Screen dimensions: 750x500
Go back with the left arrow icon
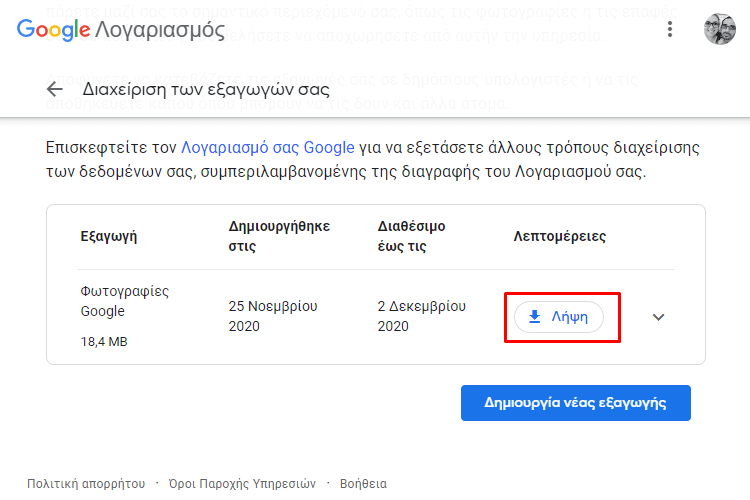point(55,89)
